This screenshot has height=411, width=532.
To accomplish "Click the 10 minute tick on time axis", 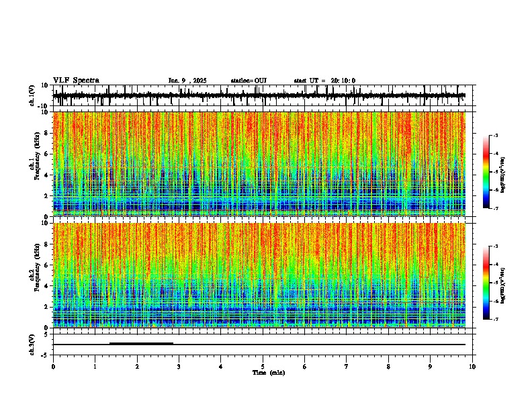I will click(472, 367).
